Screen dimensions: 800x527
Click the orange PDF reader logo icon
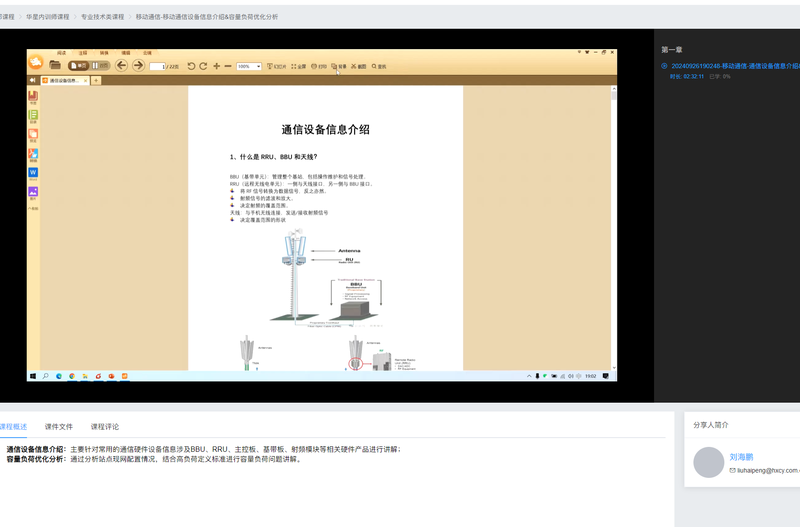[36, 62]
